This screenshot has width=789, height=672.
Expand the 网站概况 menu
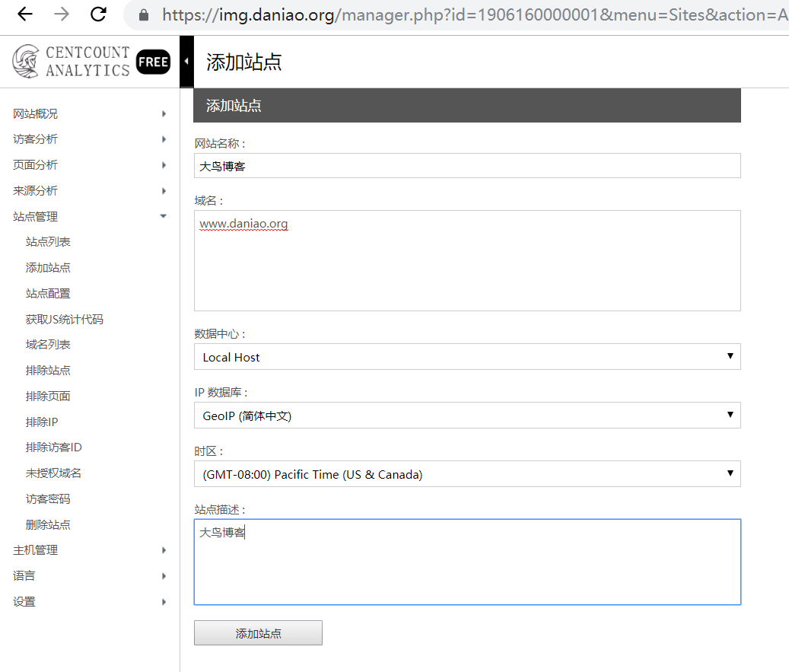pos(90,113)
